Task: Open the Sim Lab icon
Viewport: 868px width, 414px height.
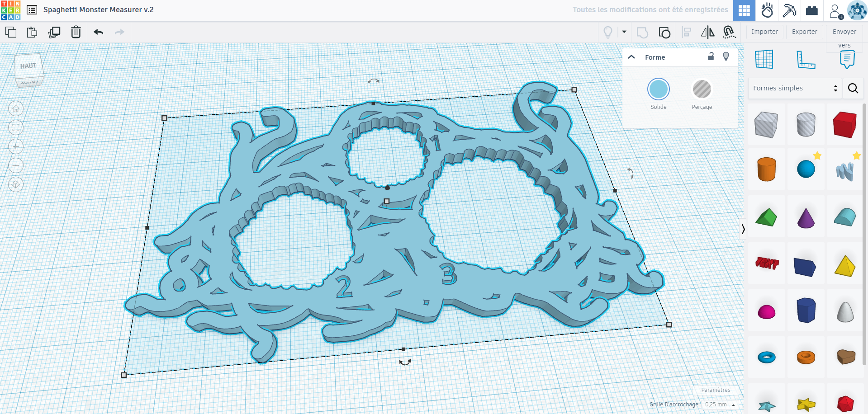Action: [x=767, y=10]
